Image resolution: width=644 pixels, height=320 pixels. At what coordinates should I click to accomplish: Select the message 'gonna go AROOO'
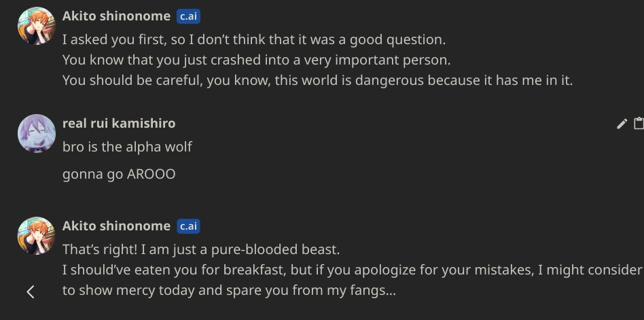[x=119, y=174]
